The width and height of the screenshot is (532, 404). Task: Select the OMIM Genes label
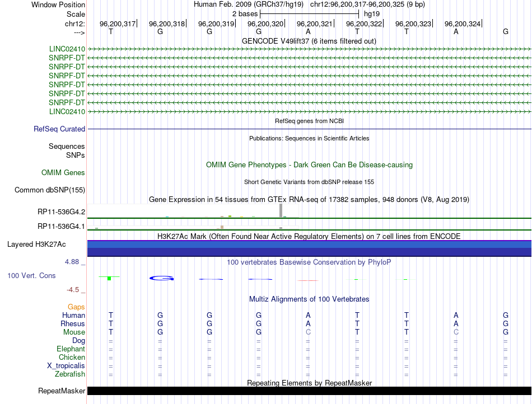(x=63, y=172)
